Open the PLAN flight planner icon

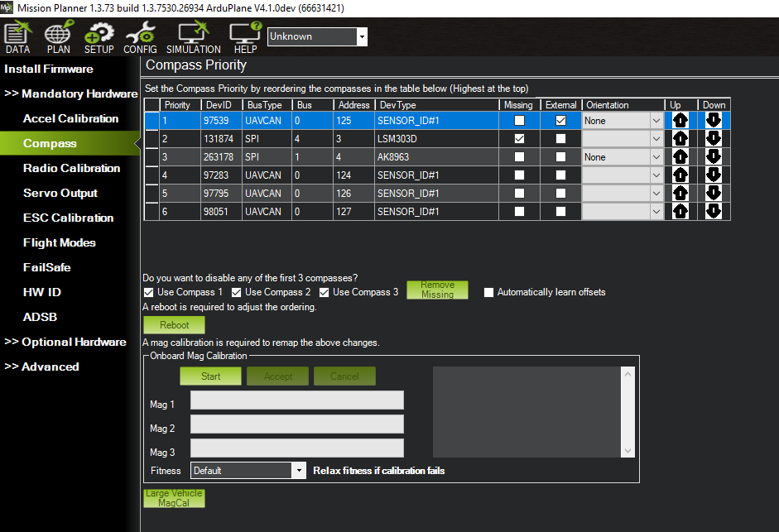[58, 38]
